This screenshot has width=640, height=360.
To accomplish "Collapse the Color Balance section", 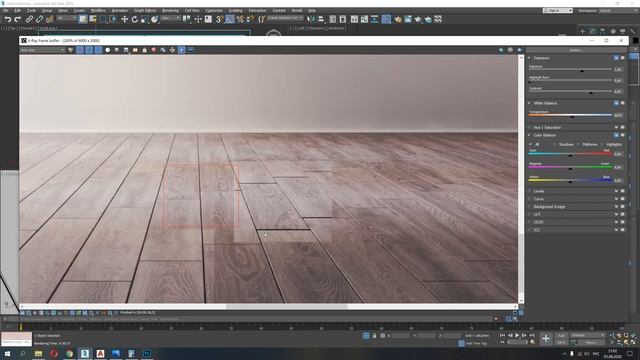I will 529,135.
